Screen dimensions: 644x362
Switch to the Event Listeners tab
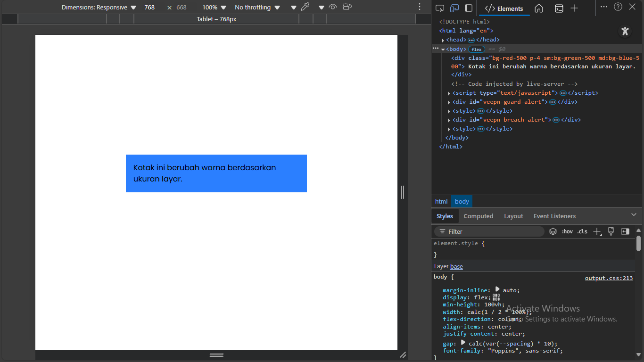click(x=554, y=216)
